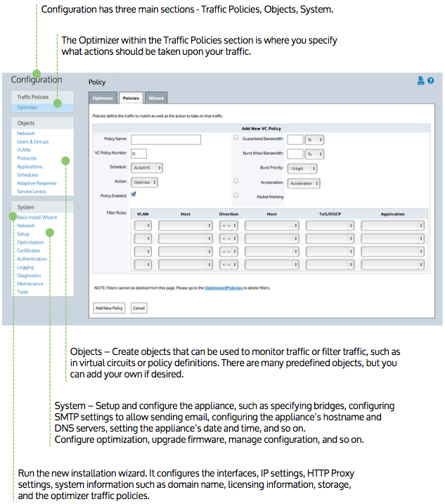This screenshot has width=445, height=504.
Task: Enable the Acceleration checkbox
Action: (236, 181)
